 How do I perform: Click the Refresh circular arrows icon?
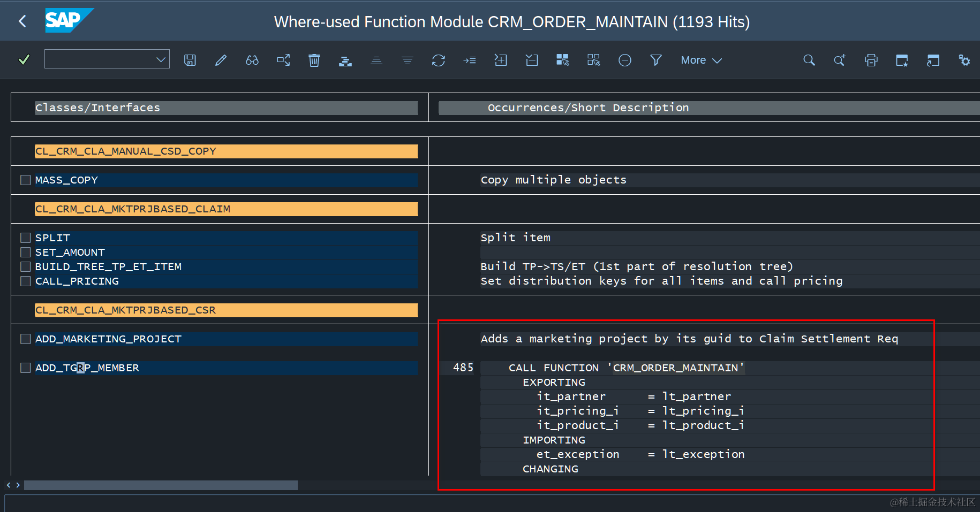pos(439,60)
